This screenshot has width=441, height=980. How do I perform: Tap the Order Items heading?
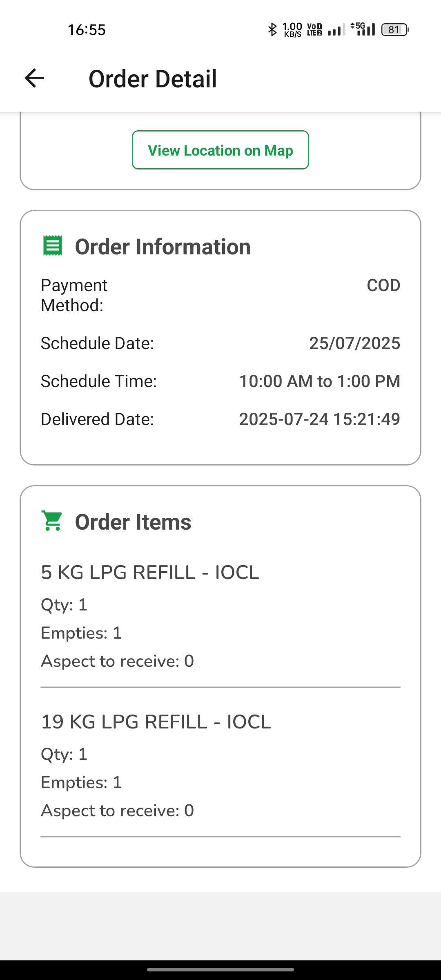pos(133,522)
